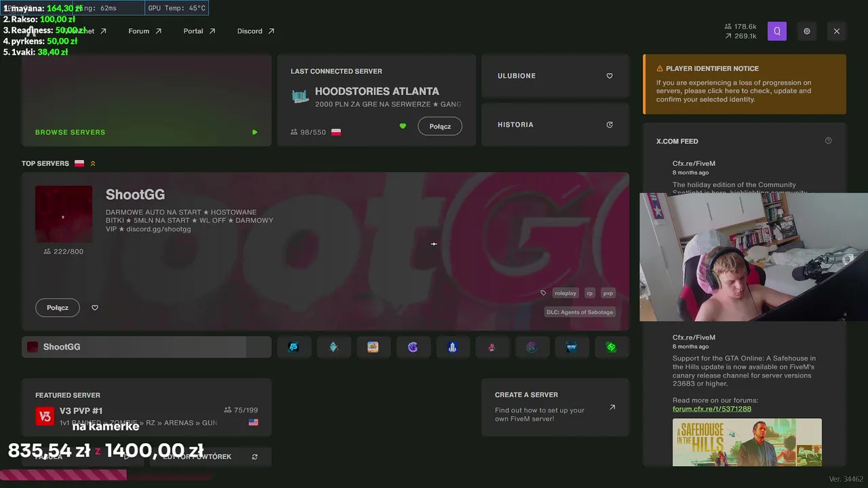This screenshot has width=868, height=488.
Task: Select the pink figure server icon
Action: point(492,347)
